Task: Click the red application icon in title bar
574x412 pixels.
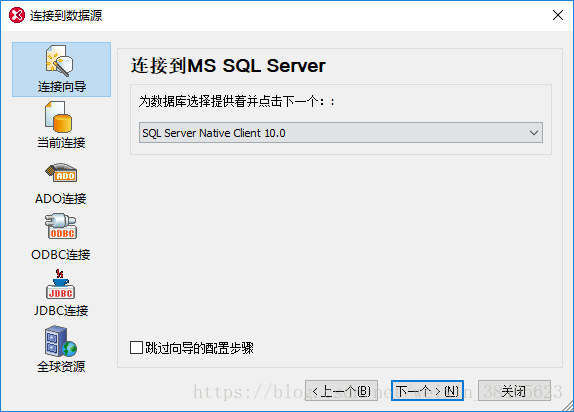Action: point(17,15)
